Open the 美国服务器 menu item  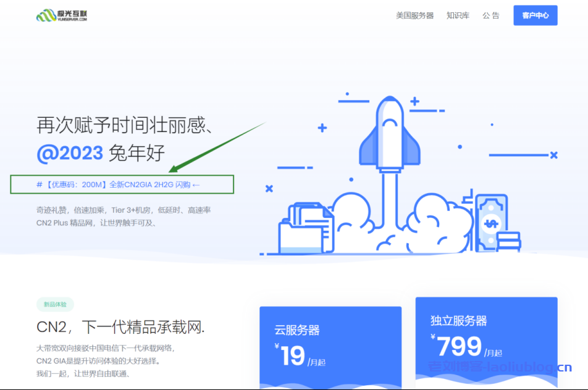(414, 15)
